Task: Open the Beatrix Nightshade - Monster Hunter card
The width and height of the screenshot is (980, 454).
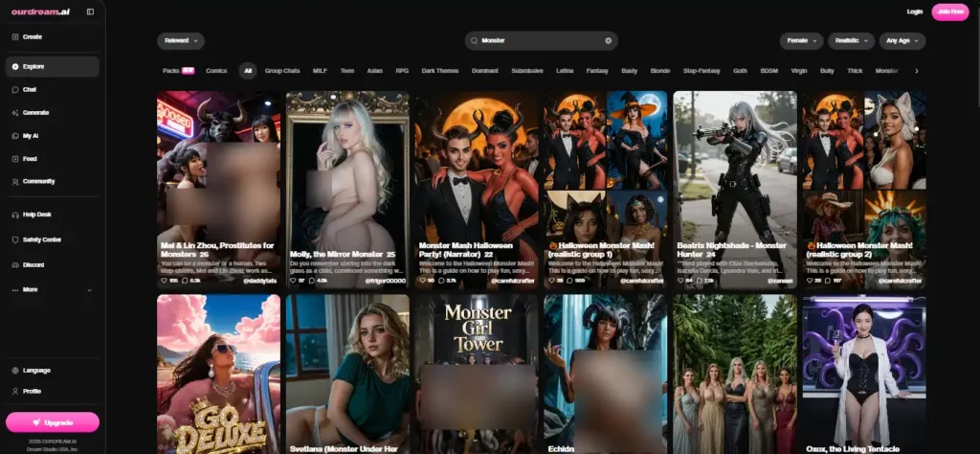Action: coord(735,190)
